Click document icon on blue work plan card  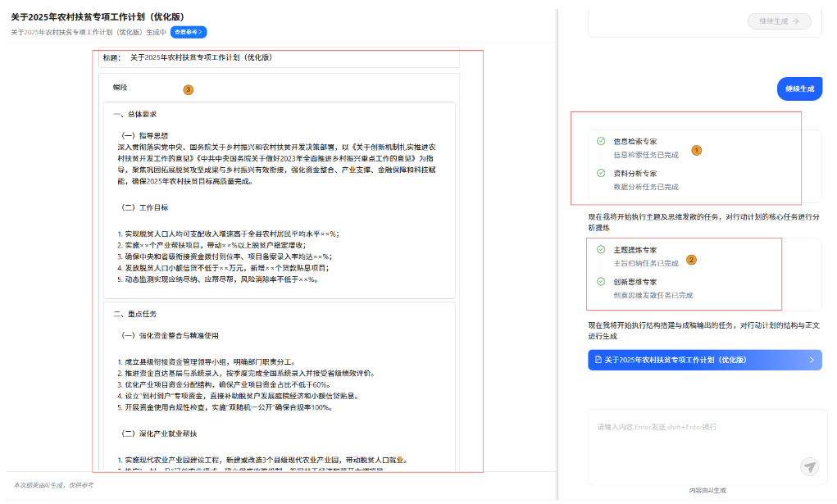pyautogui.click(x=598, y=360)
